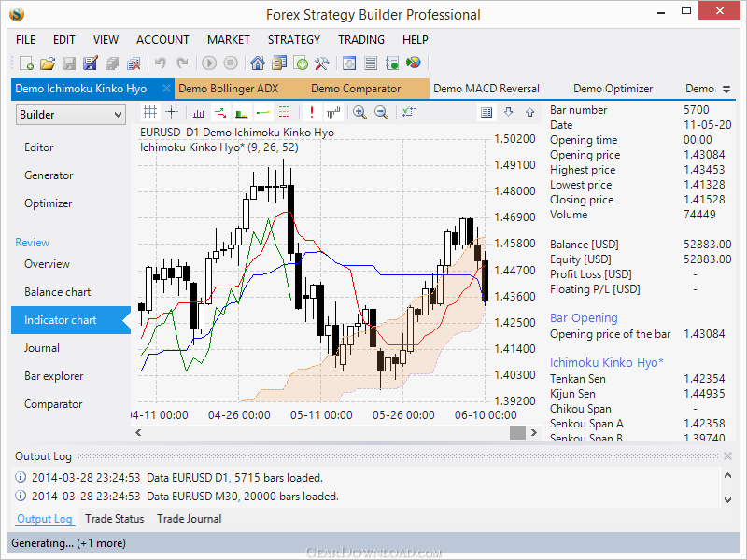Open the TRADING menu
The height and width of the screenshot is (560, 747).
(361, 40)
